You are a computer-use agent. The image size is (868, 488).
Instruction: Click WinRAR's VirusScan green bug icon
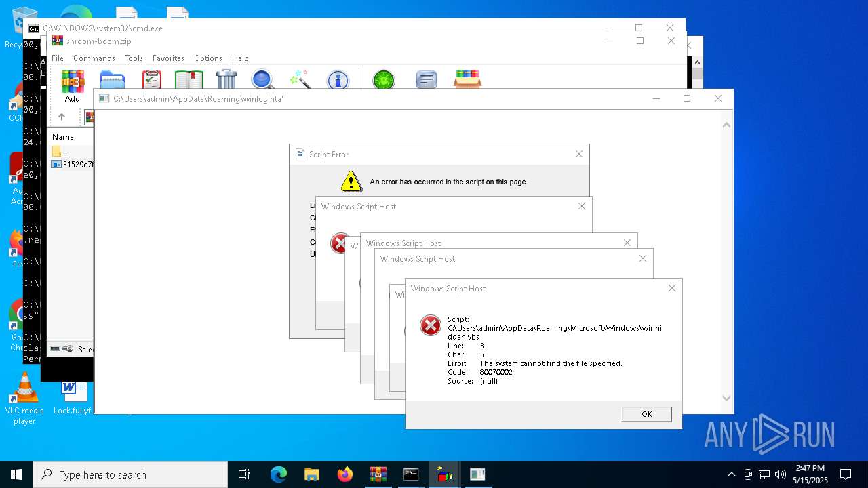pyautogui.click(x=384, y=80)
